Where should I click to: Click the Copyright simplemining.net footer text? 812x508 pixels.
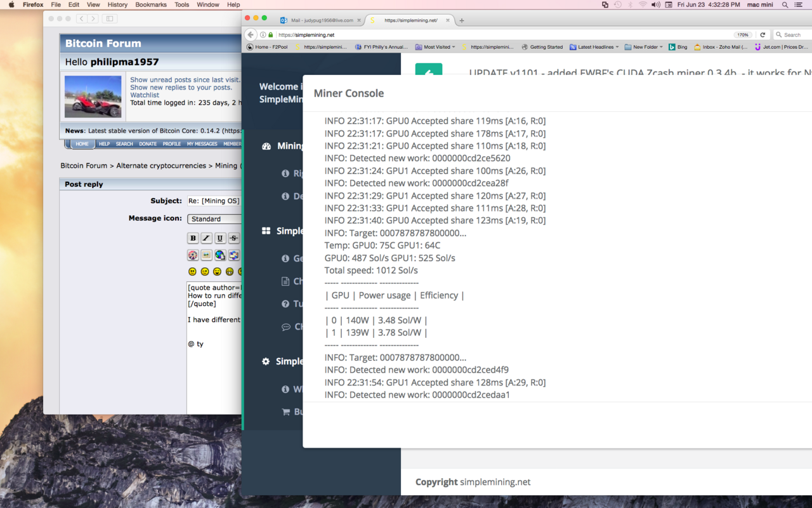tap(473, 482)
